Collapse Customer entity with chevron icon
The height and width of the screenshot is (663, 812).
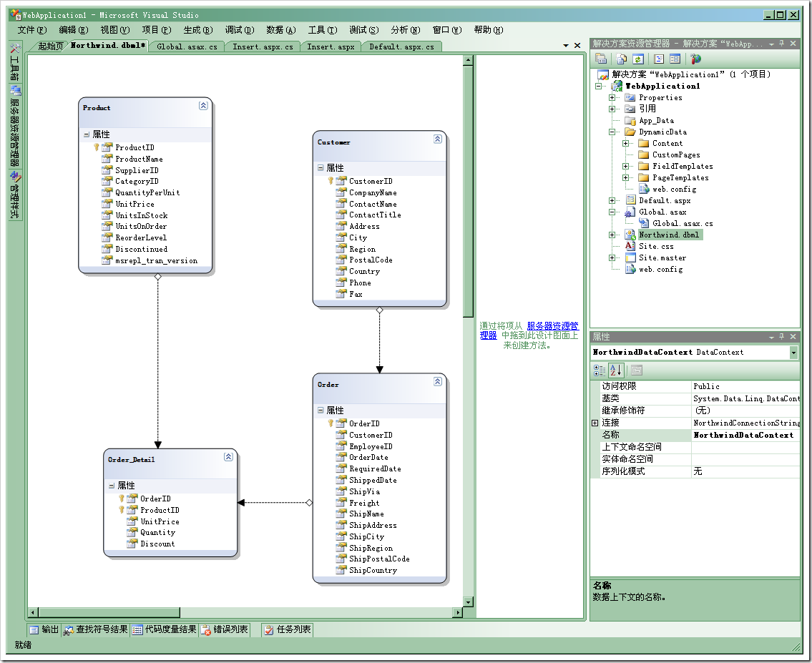438,139
